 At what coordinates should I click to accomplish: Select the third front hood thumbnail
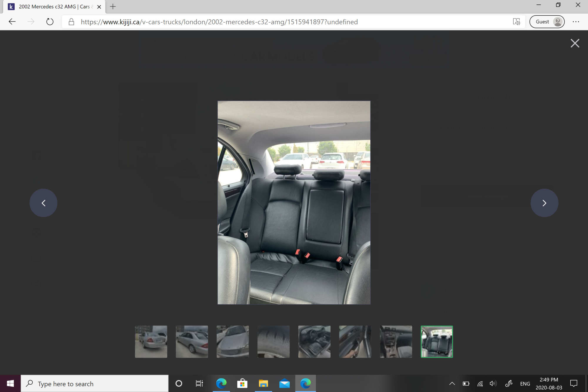(233, 342)
